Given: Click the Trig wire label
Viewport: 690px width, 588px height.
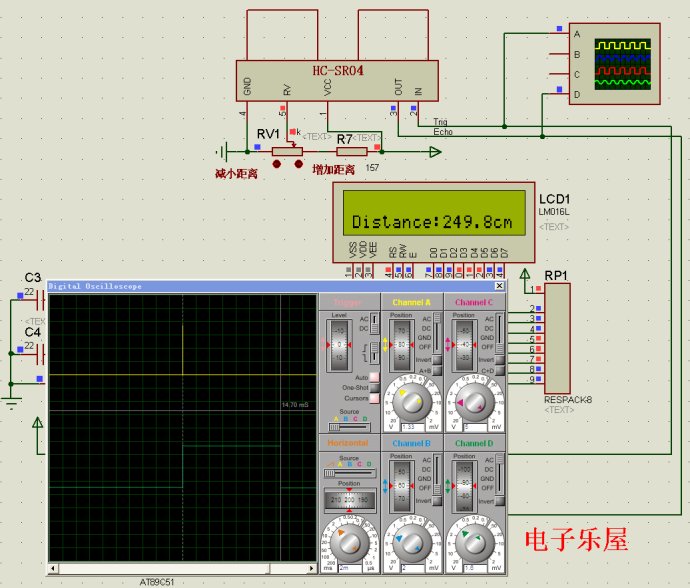Looking at the screenshot, I should [440, 122].
